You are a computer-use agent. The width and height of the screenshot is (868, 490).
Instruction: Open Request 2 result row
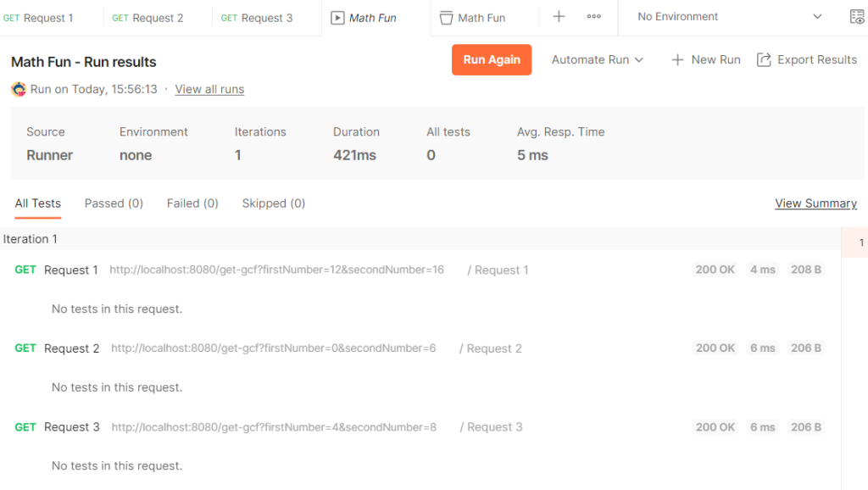[71, 348]
